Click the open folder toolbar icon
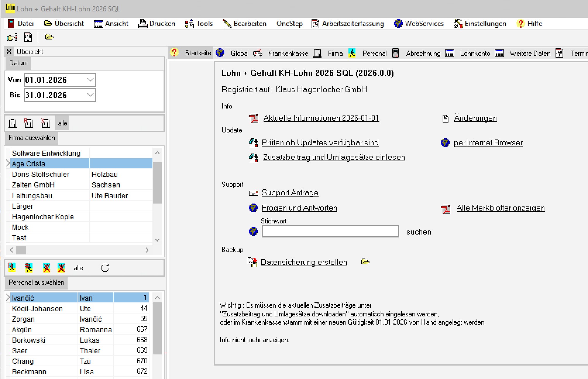The image size is (588, 379). pos(49,37)
